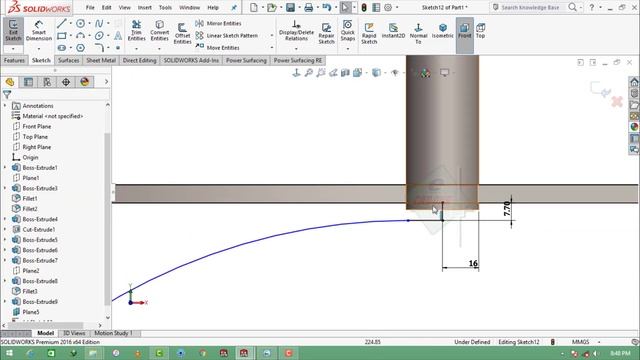Open the Tools menu
640x360 pixels.
point(165,7)
